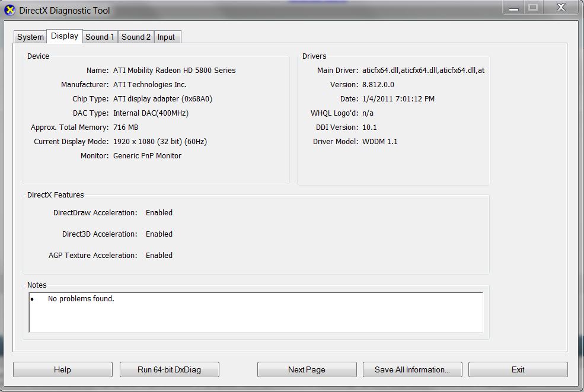
Task: Click display mode 1920 x 1080 value
Action: (159, 142)
